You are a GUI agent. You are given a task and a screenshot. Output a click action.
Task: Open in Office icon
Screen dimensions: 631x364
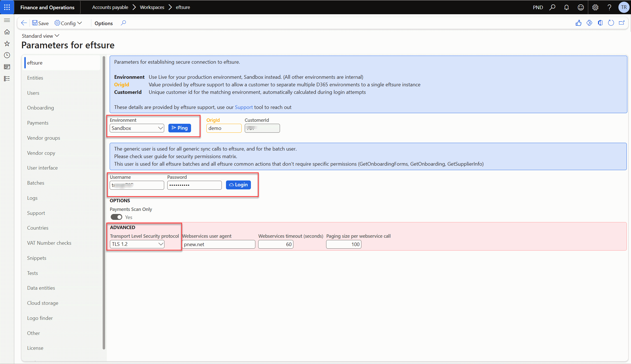point(600,23)
